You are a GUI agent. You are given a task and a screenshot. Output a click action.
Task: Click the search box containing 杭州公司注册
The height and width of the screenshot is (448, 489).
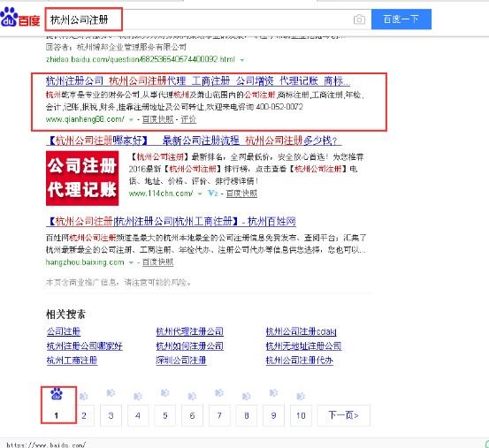coord(199,19)
